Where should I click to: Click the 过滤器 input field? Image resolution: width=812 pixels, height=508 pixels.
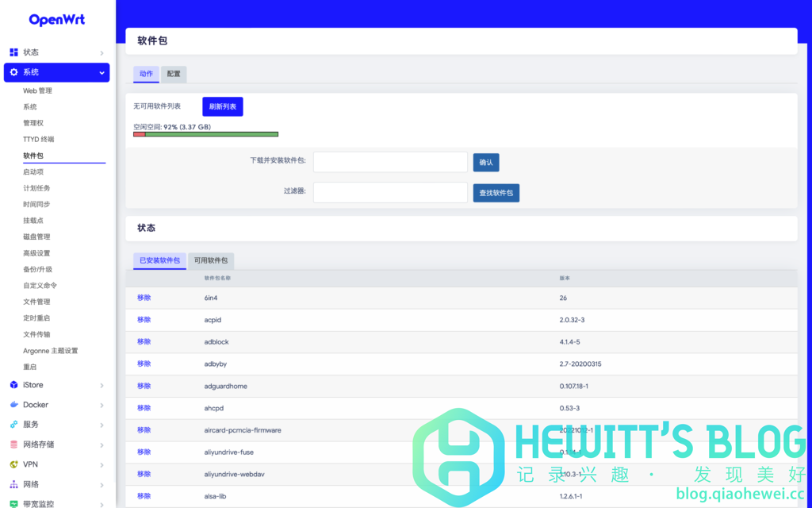[390, 192]
